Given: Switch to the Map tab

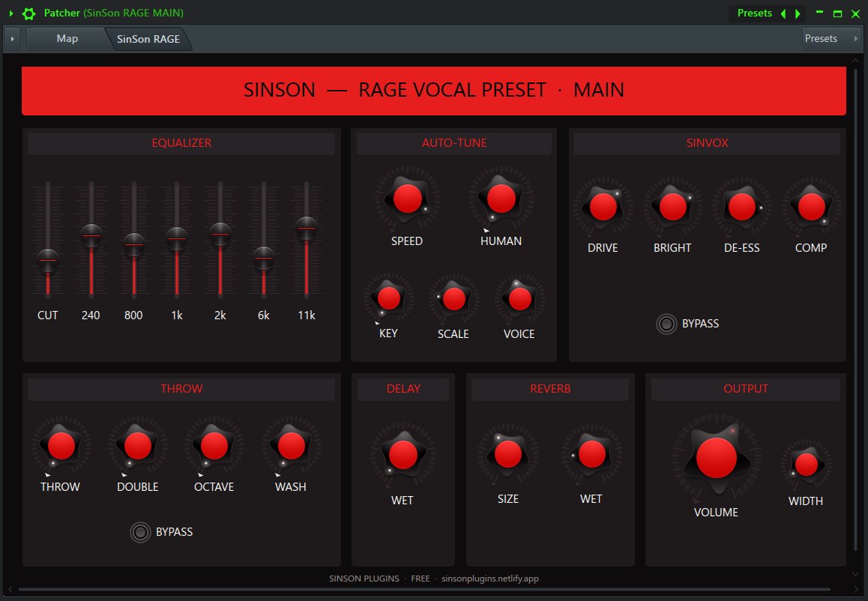Looking at the screenshot, I should click(67, 39).
